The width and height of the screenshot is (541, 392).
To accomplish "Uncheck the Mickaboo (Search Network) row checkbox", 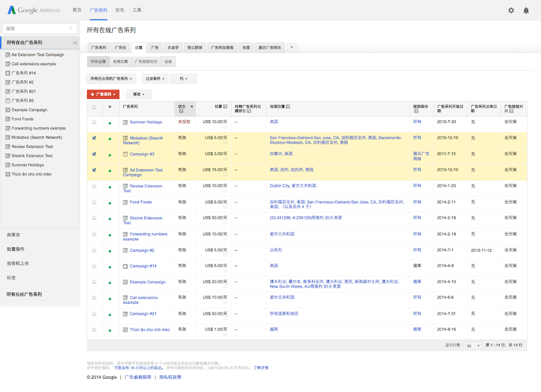I will pos(94,138).
